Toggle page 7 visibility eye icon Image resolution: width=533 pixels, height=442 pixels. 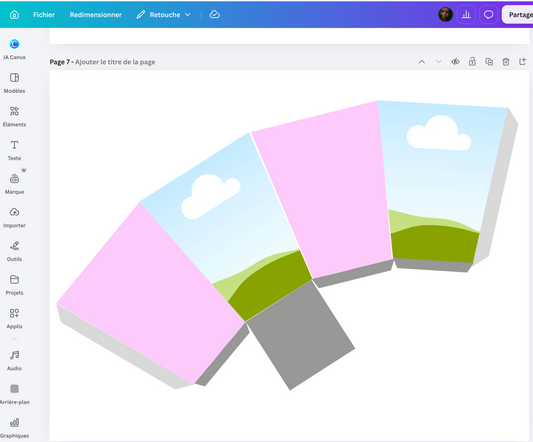pyautogui.click(x=455, y=62)
